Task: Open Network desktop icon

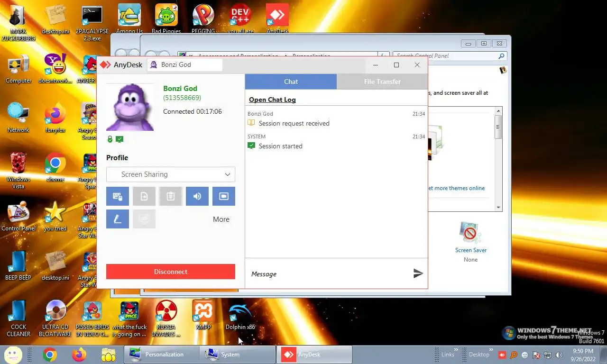Action: 18,118
